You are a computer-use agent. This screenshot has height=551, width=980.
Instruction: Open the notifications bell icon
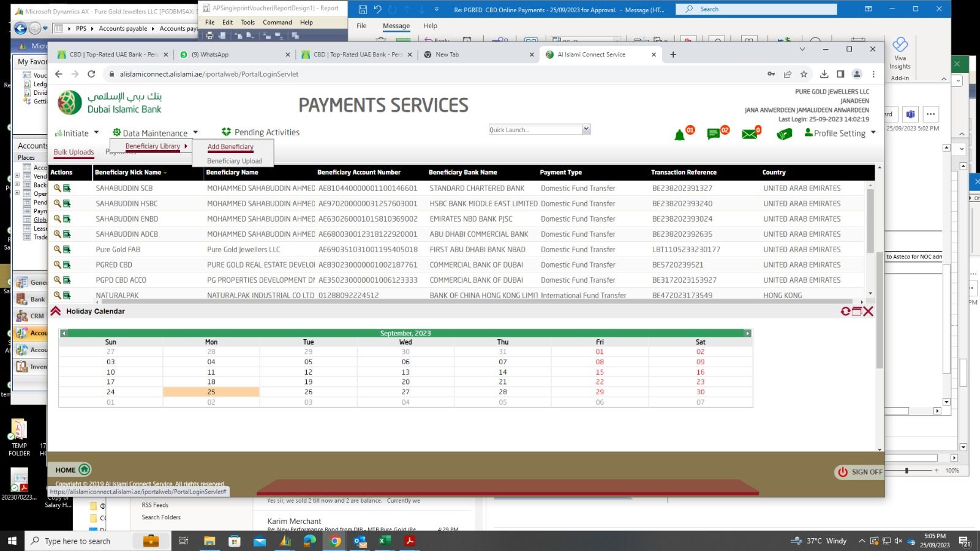(x=679, y=135)
